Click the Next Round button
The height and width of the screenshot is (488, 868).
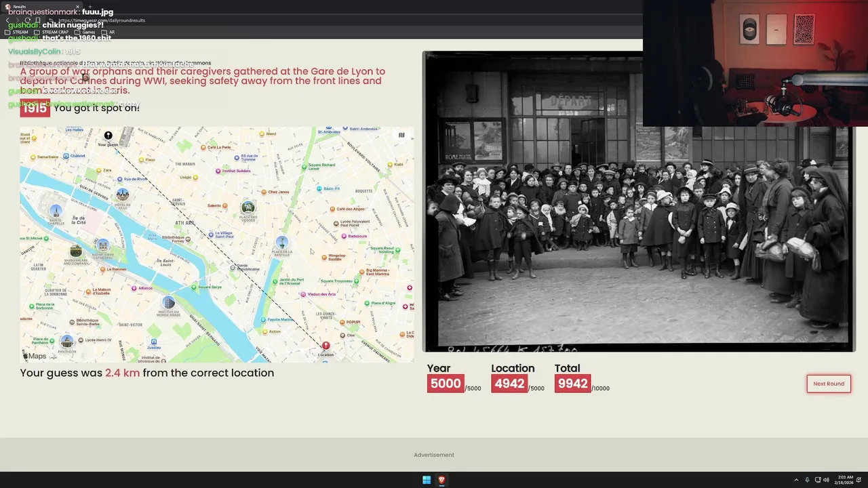click(829, 384)
